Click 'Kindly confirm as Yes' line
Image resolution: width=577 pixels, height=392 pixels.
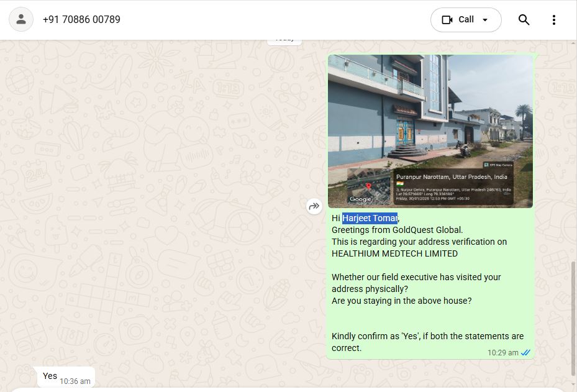427,336
